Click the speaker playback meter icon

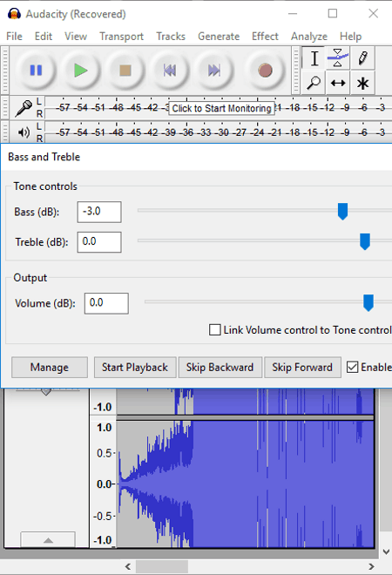pos(24,132)
